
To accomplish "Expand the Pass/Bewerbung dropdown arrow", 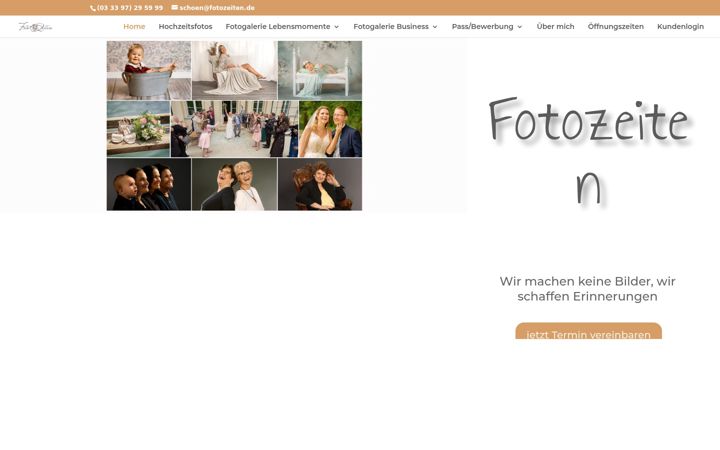I will point(520,27).
